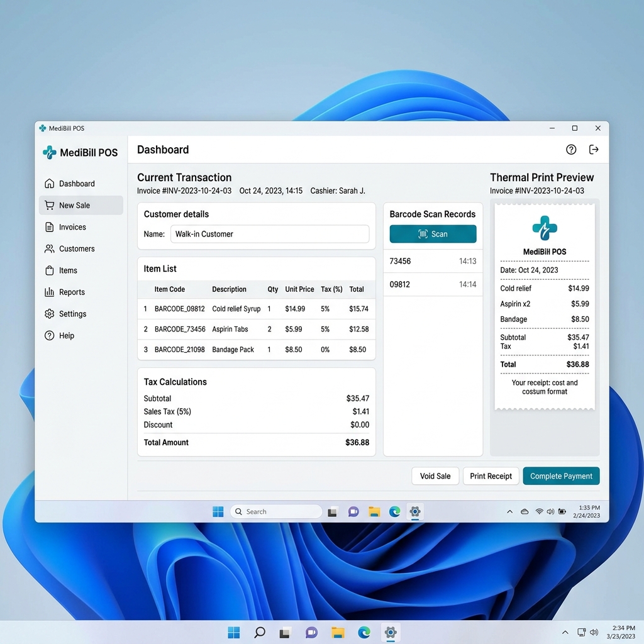This screenshot has height=644, width=644.
Task: Click the gear icon beside Settings
Action: (x=49, y=314)
